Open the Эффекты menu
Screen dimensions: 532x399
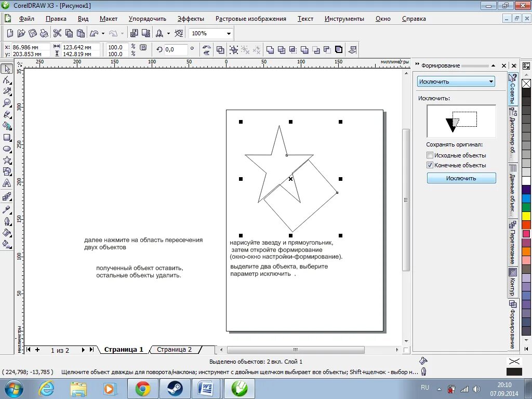coord(191,18)
